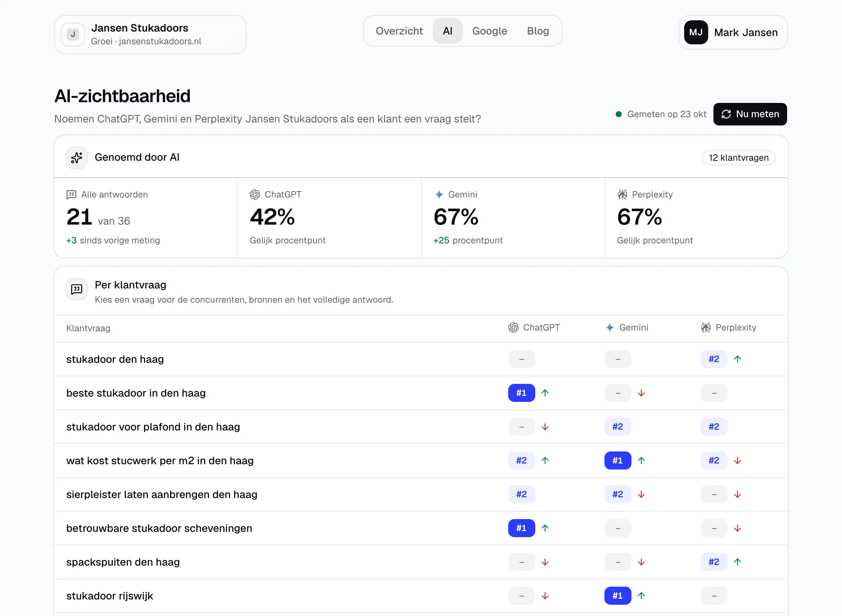Click the ChatGPT logo in the summary card

(255, 195)
